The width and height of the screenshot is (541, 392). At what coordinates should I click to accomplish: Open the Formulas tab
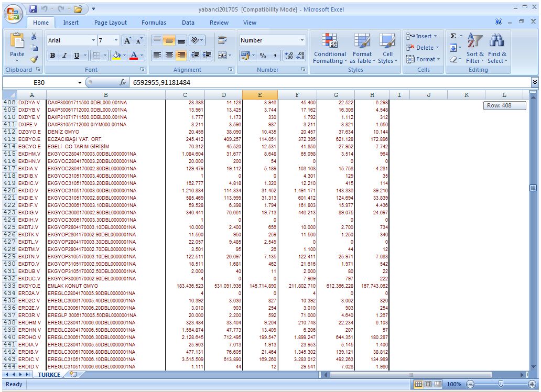pos(154,23)
